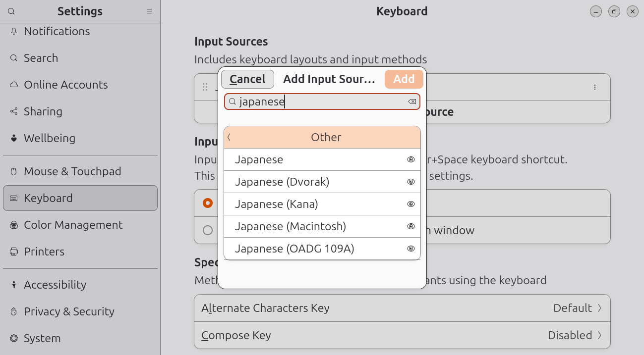The height and width of the screenshot is (355, 644).
Task: Open Color Management settings
Action: (80, 225)
